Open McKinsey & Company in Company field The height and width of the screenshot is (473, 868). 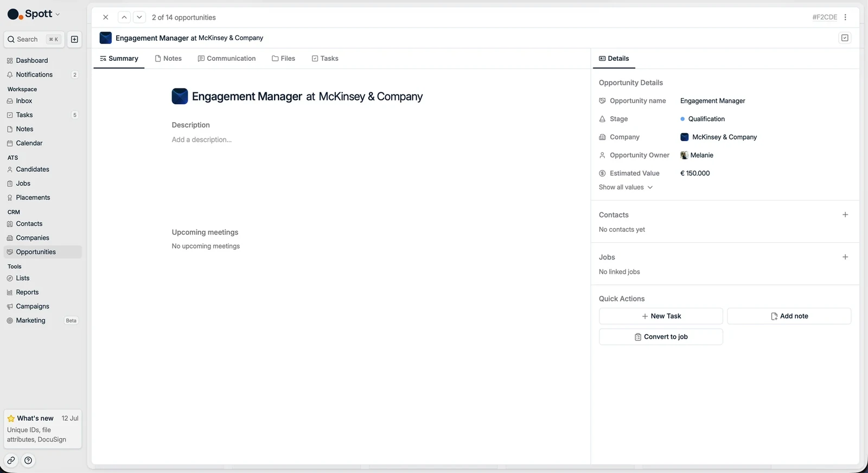pyautogui.click(x=719, y=137)
